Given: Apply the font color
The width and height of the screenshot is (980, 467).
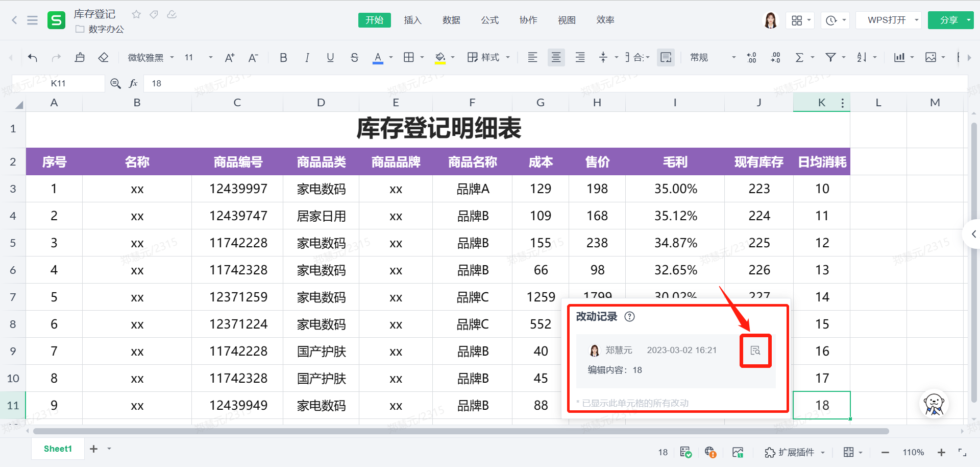Looking at the screenshot, I should tap(378, 57).
